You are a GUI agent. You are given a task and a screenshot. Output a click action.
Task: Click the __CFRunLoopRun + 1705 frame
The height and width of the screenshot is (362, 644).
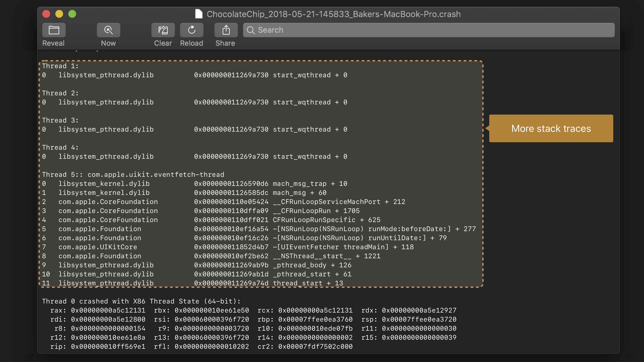316,211
